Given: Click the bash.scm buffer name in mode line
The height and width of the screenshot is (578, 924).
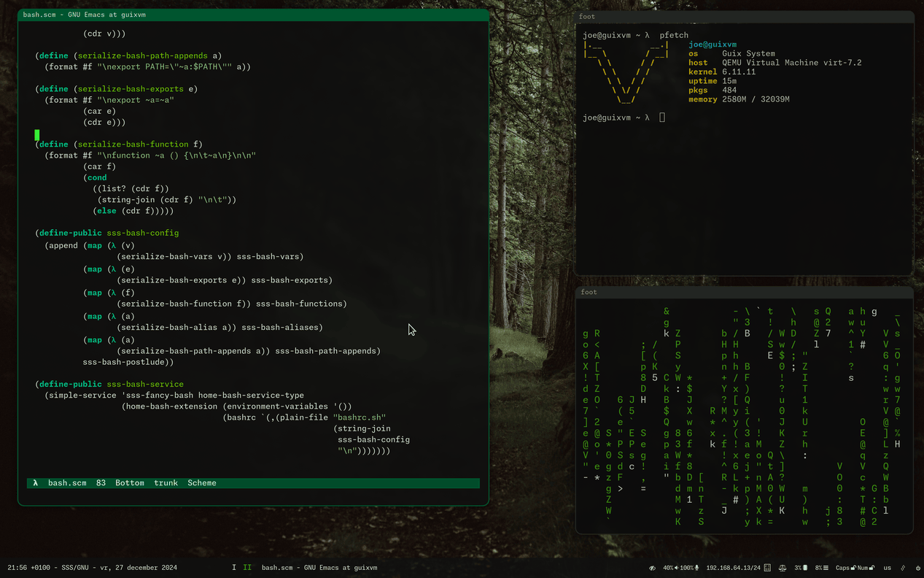Looking at the screenshot, I should tap(67, 483).
